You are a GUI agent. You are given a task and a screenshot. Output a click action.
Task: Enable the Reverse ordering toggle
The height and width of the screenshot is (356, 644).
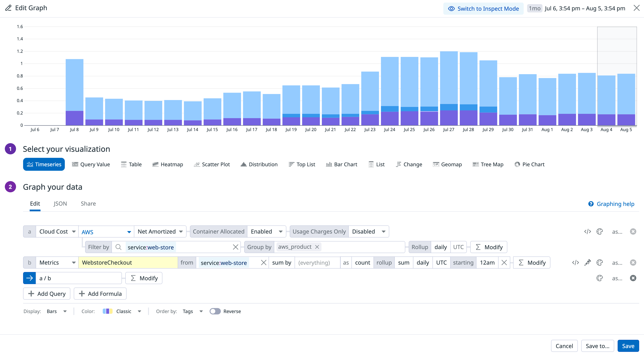tap(215, 311)
